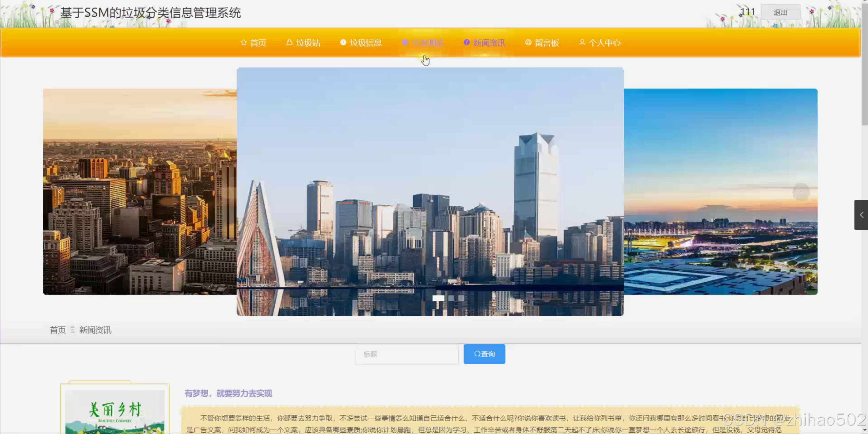Select the second carousel indicator

click(x=451, y=298)
